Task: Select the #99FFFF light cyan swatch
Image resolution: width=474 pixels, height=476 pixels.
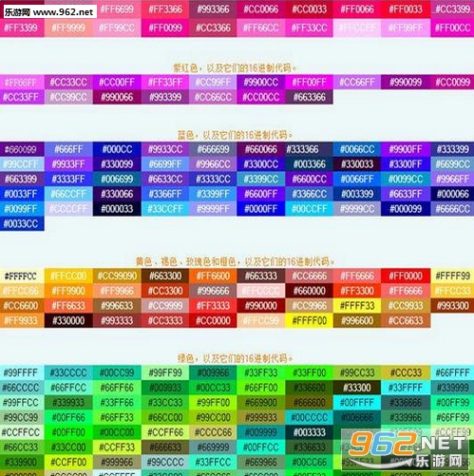Action: point(22,372)
